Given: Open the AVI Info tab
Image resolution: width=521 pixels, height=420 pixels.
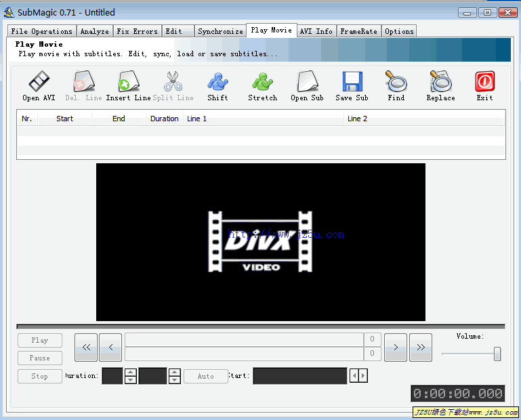Looking at the screenshot, I should 316,31.
